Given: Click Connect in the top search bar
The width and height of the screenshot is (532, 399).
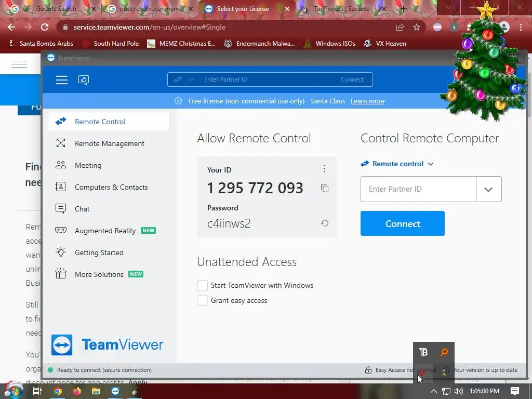Looking at the screenshot, I should (352, 79).
